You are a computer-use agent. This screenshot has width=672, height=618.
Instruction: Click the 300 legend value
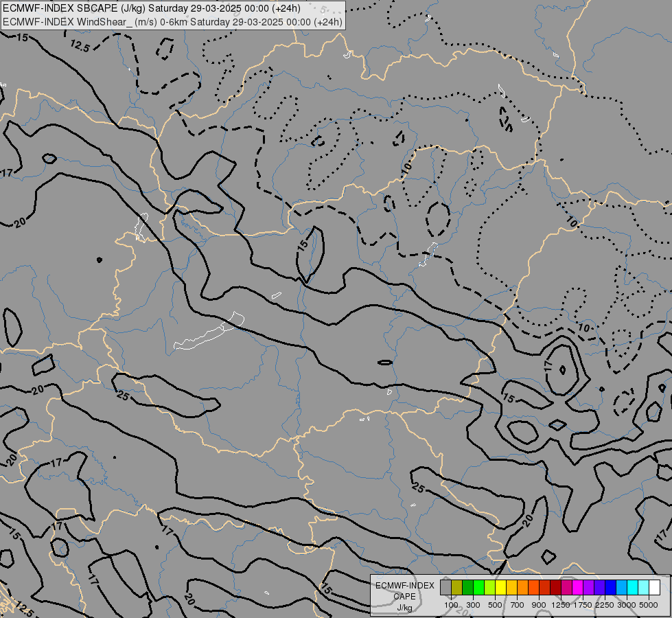pyautogui.click(x=473, y=605)
